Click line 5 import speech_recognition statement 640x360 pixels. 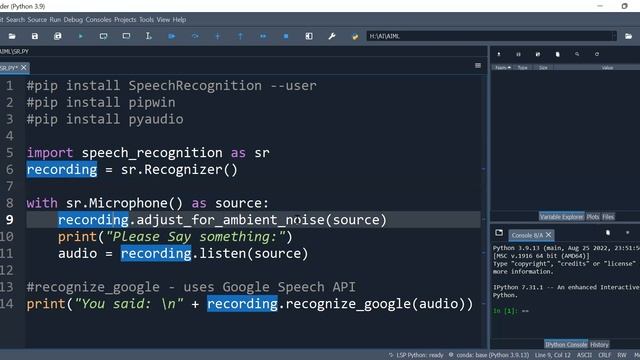click(x=148, y=153)
